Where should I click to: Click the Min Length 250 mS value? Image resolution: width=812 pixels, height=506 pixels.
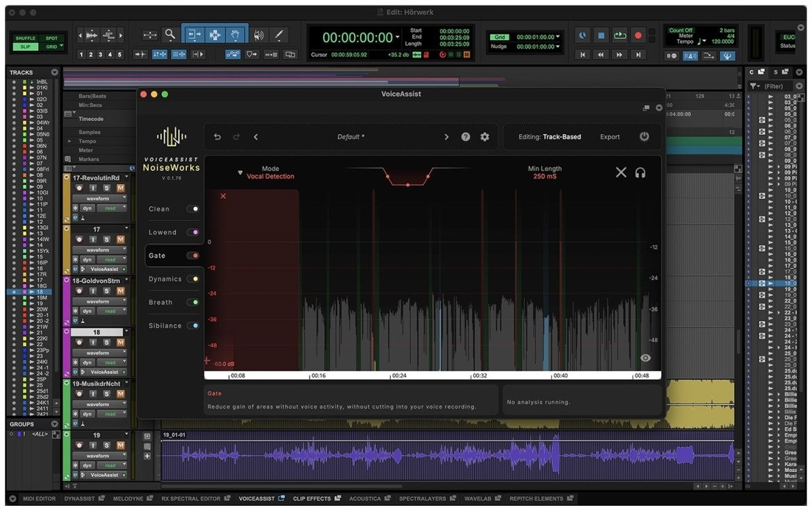(x=545, y=177)
